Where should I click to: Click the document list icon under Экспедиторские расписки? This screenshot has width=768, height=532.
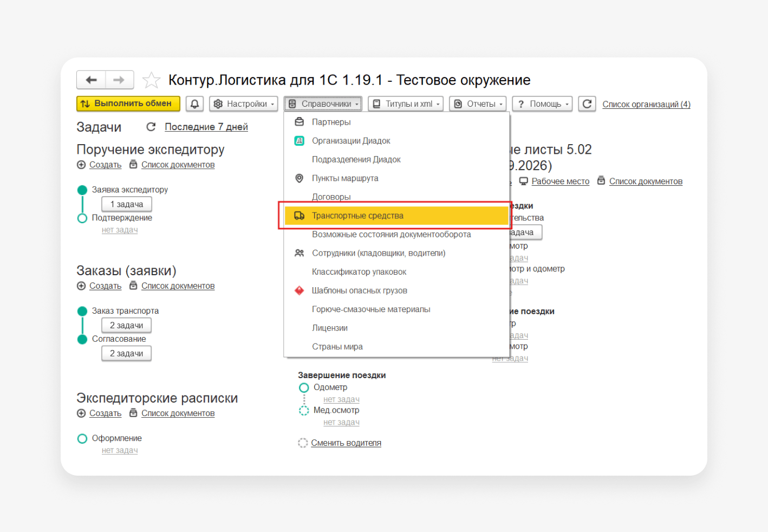pyautogui.click(x=133, y=413)
